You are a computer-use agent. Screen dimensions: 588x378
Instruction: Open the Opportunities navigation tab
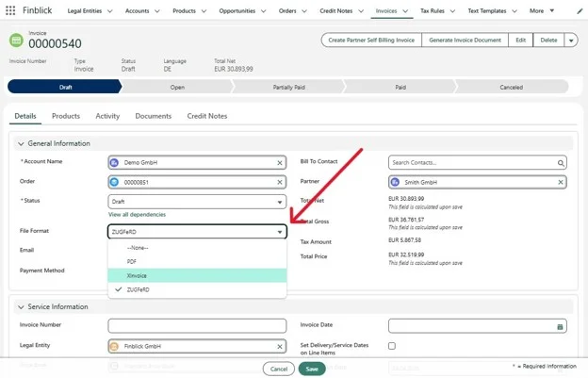point(237,11)
